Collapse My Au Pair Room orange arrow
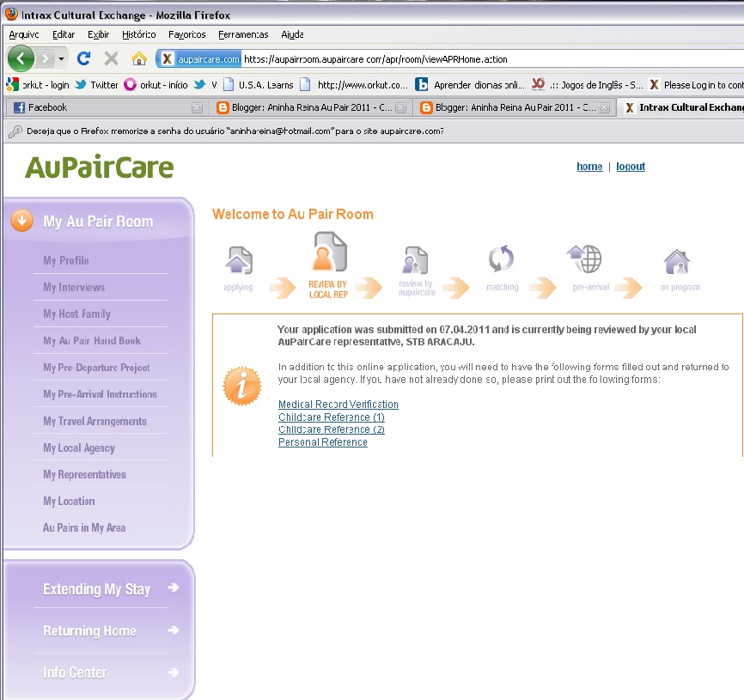 21,221
